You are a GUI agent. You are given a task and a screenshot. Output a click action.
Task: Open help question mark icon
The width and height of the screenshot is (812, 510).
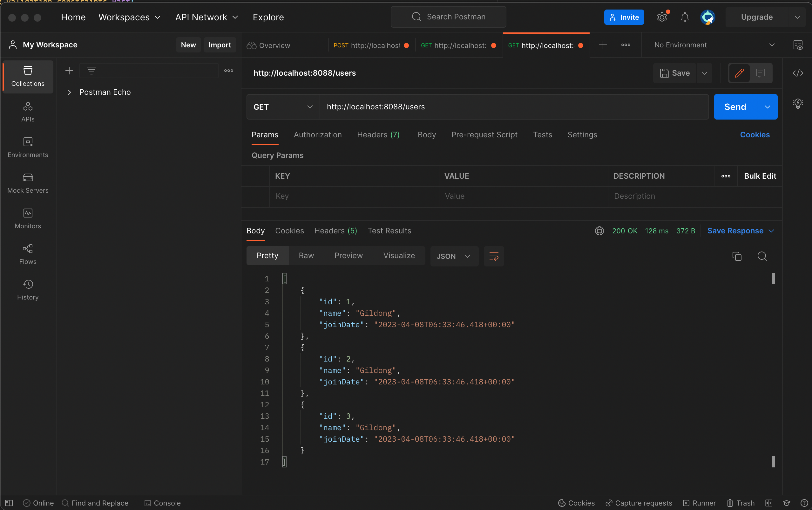click(804, 503)
